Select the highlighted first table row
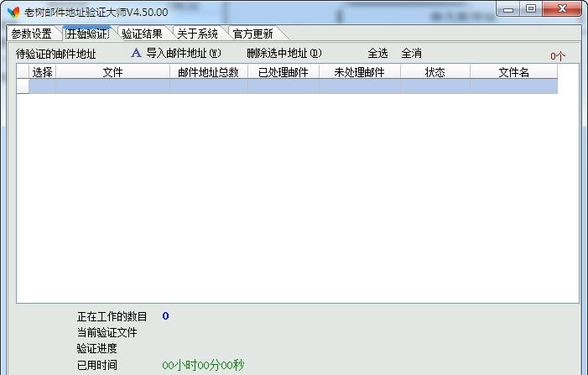 294,86
